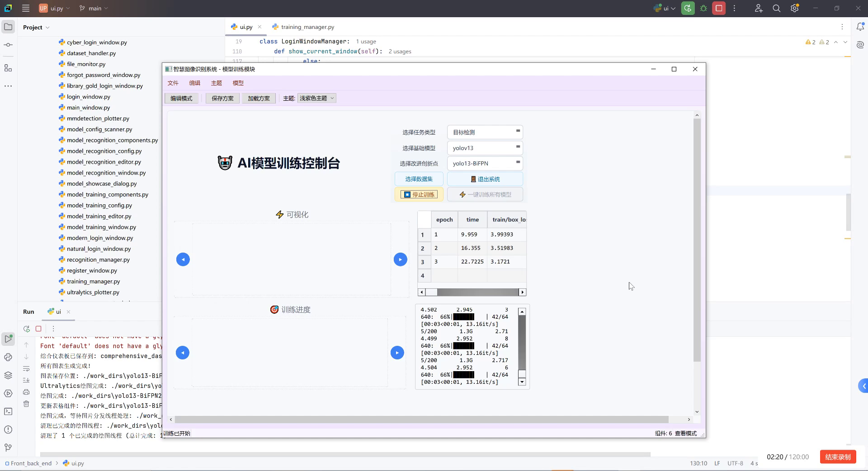Open the 目标检测 task type dropdown
The width and height of the screenshot is (868, 471).
pyautogui.click(x=485, y=132)
